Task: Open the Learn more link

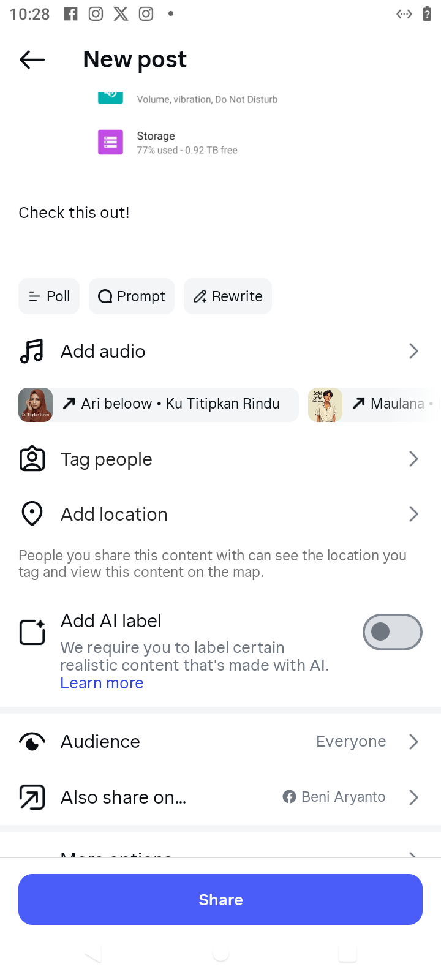Action: pyautogui.click(x=102, y=684)
